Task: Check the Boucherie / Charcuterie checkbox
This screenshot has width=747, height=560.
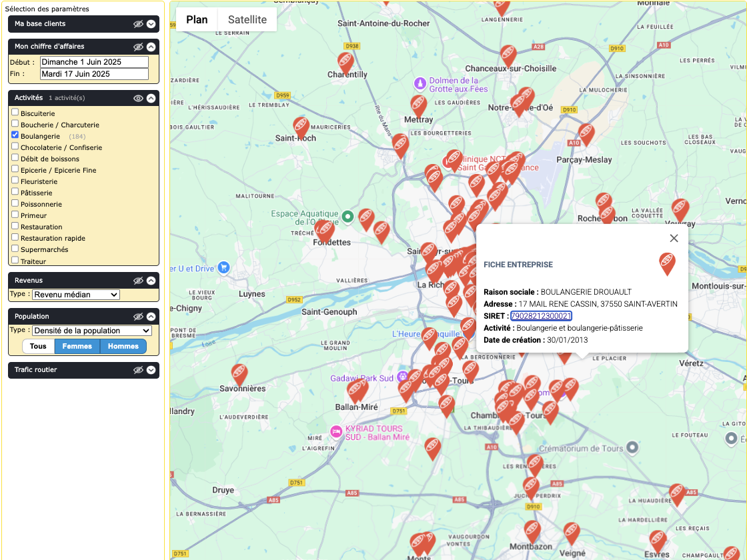Action: coord(15,124)
